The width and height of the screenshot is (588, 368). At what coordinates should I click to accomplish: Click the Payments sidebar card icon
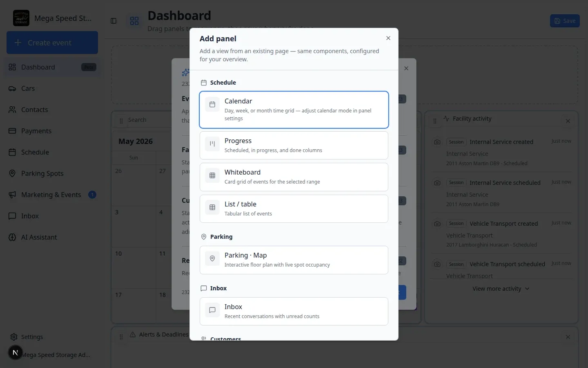tap(13, 131)
